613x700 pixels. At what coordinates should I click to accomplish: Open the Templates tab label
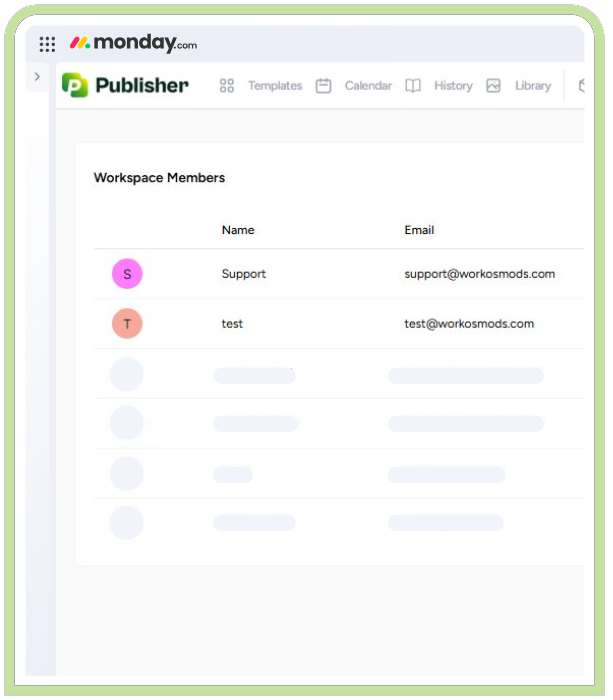[274, 86]
